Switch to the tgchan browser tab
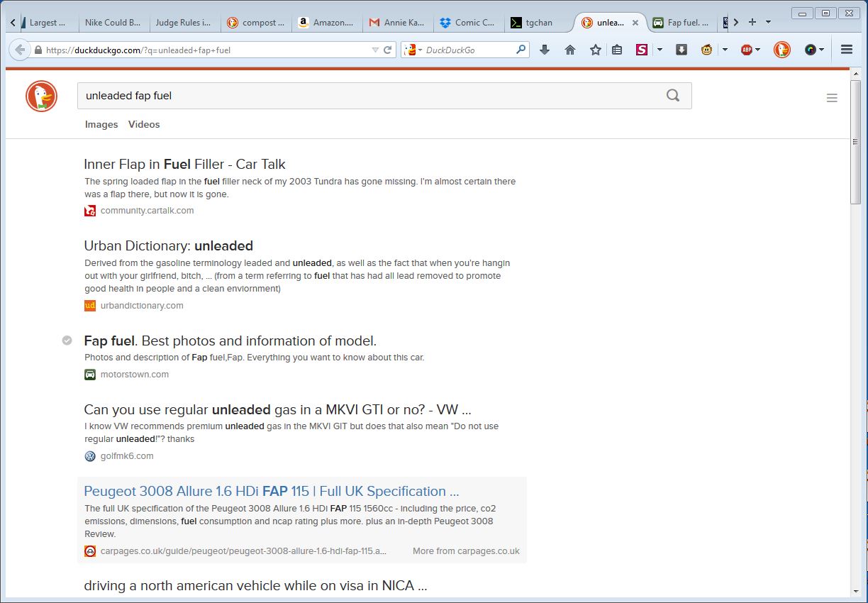The image size is (868, 603). [539, 23]
